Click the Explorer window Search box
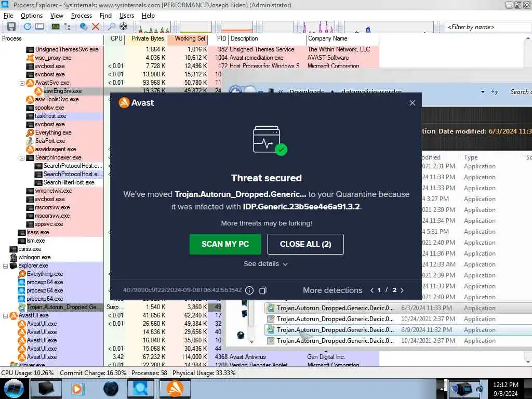Screen dimensions: 532x399 click(520, 92)
